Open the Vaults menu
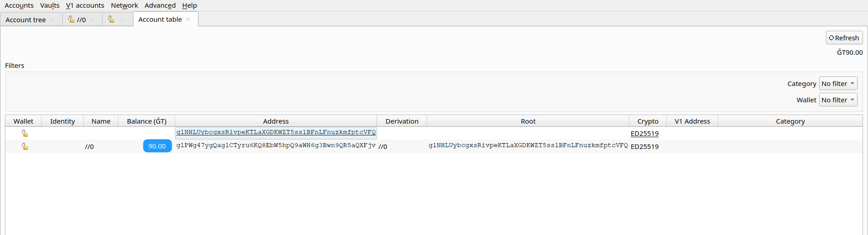Viewport: 868px width, 235px height. coord(50,5)
